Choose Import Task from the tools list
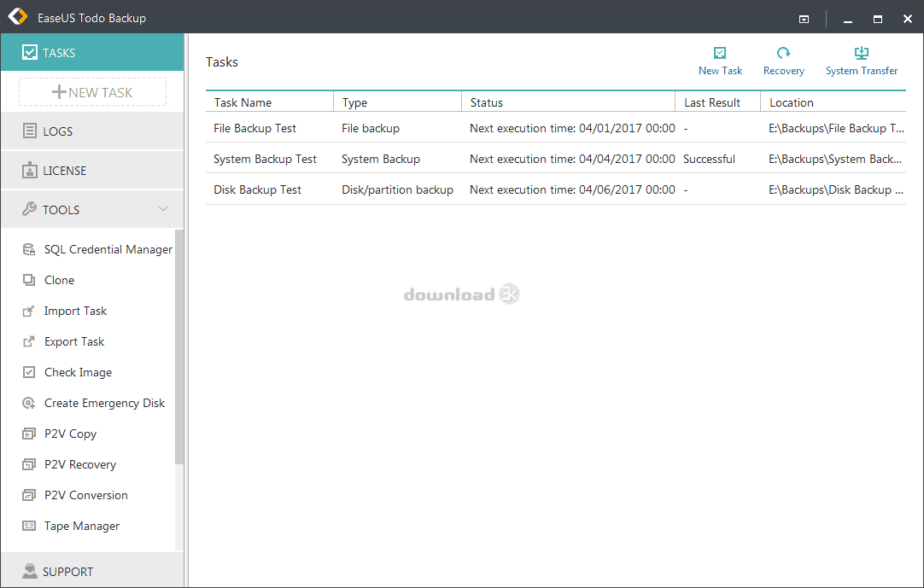This screenshot has width=924, height=588. (x=75, y=311)
